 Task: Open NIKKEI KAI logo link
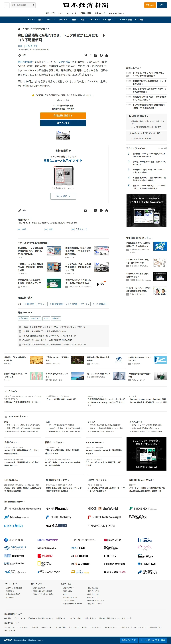tap(147, 564)
